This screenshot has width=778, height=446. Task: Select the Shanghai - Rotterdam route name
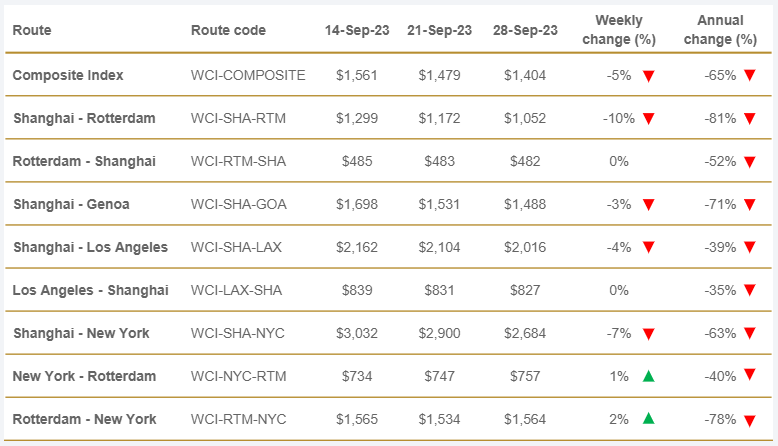[84, 118]
